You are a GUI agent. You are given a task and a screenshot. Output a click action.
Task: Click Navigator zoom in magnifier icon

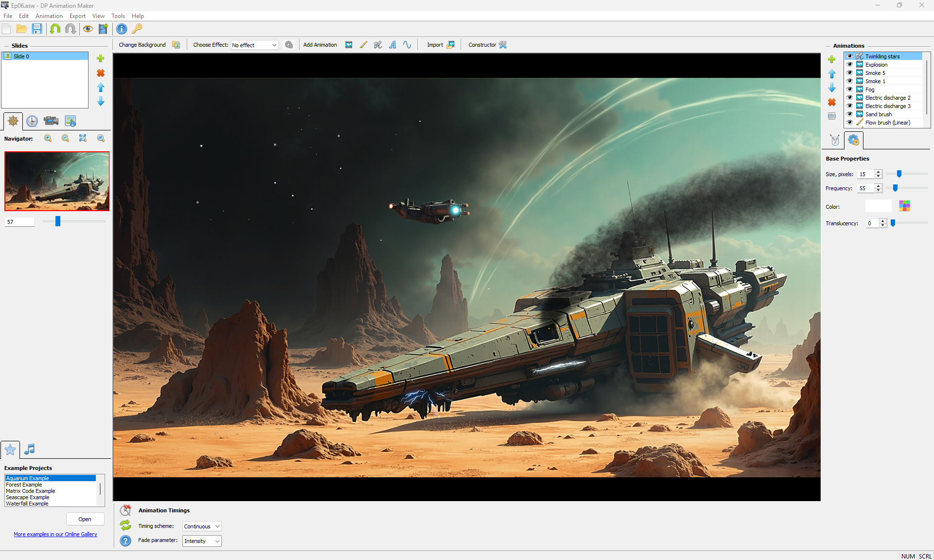[x=48, y=138]
